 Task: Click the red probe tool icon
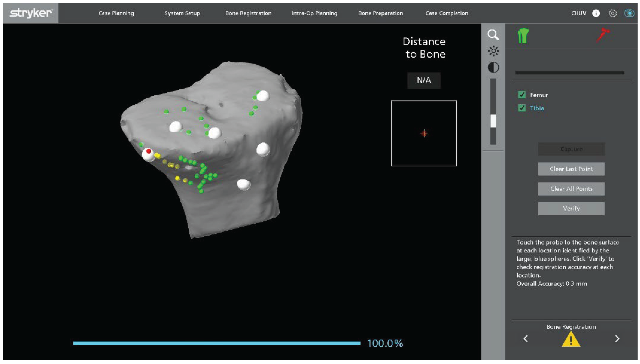[603, 35]
